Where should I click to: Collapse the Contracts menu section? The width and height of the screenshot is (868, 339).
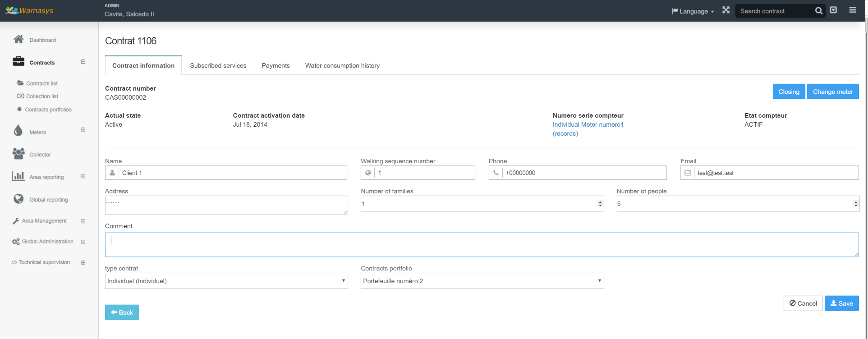coord(83,62)
